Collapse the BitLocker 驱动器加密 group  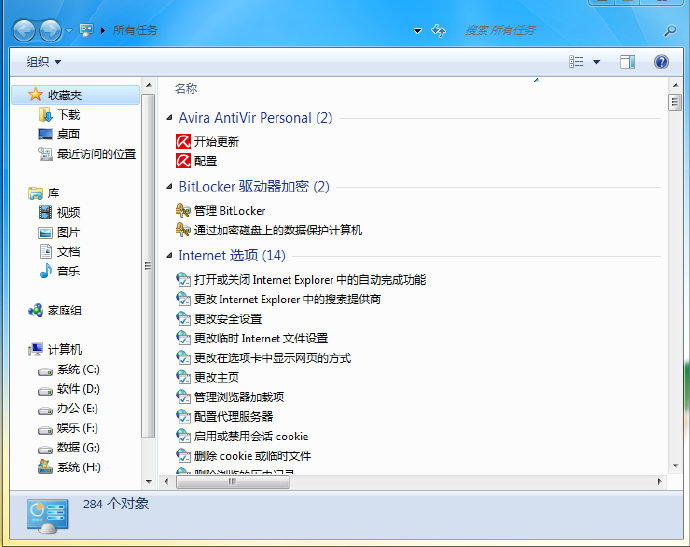click(169, 187)
